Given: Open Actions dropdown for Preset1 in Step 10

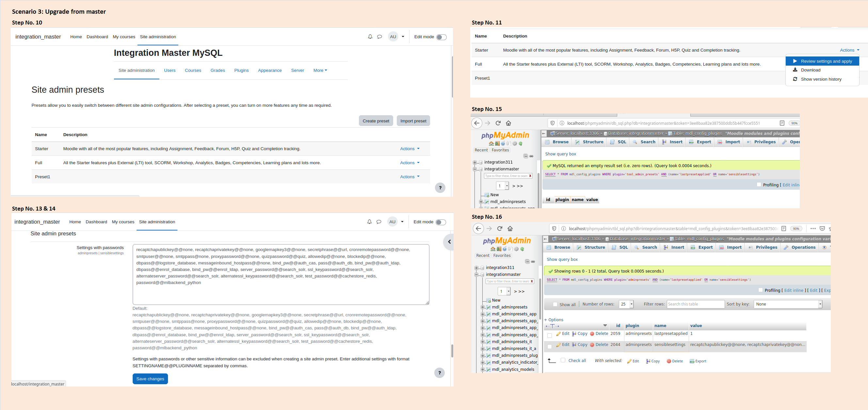Looking at the screenshot, I should click(410, 177).
